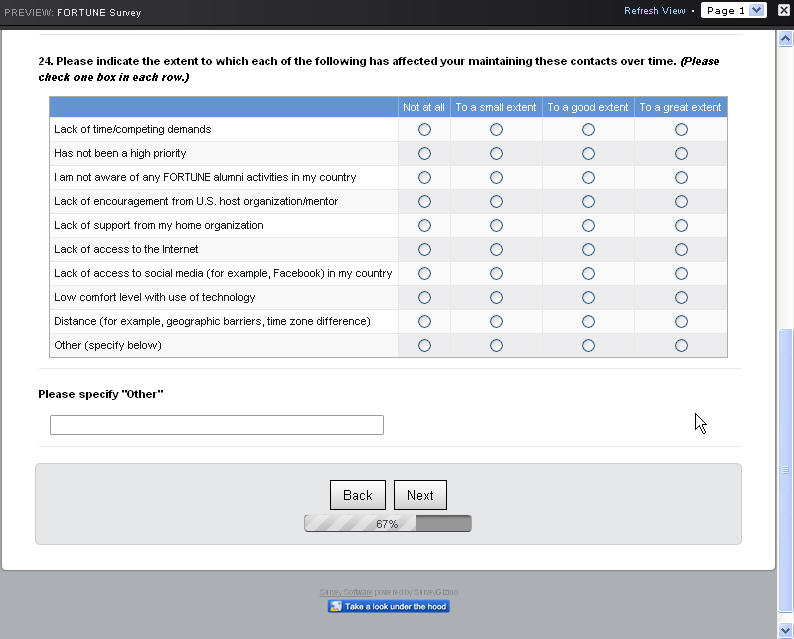794x639 pixels.
Task: Click the Refresh View link
Action: tap(654, 11)
